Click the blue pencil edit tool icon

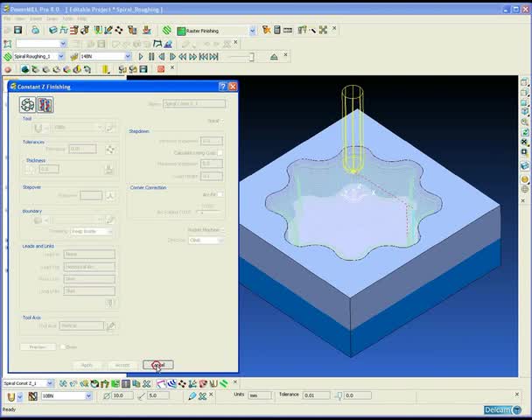(192, 395)
